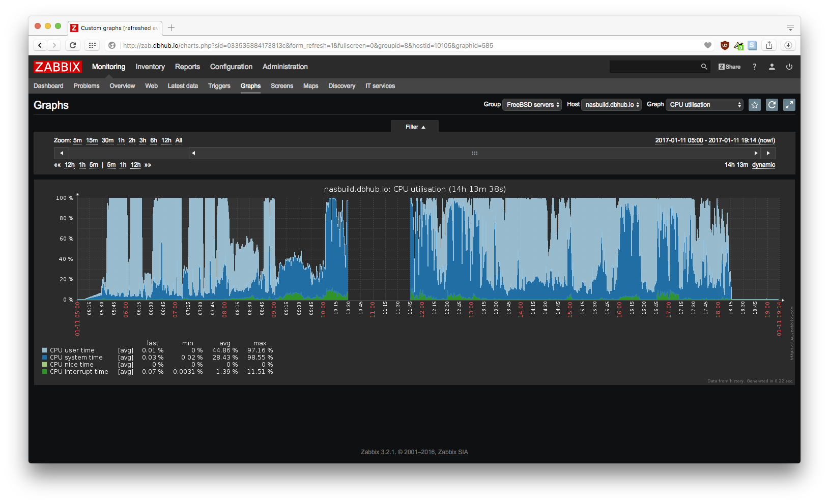
Task: Open the Group dropdown FreeBSD servers
Action: coord(532,105)
